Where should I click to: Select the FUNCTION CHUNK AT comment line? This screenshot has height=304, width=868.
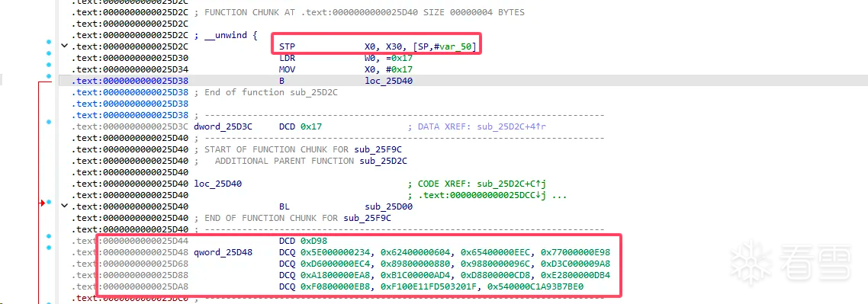[x=359, y=12]
